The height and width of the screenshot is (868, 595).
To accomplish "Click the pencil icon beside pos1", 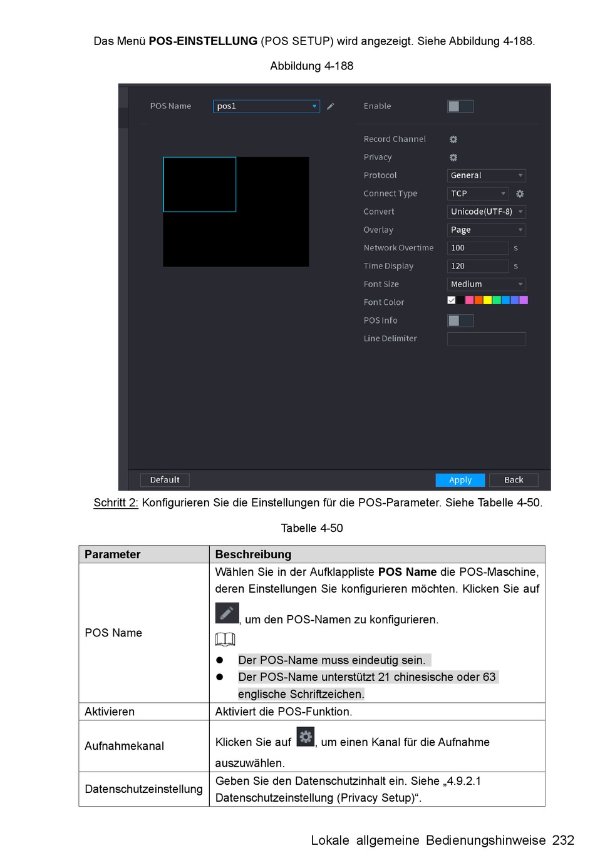I will 330,106.
